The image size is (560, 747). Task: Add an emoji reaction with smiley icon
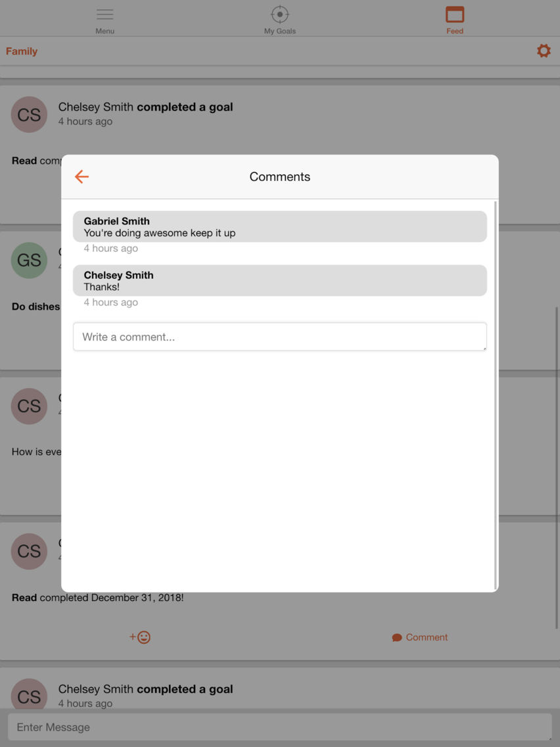[140, 637]
